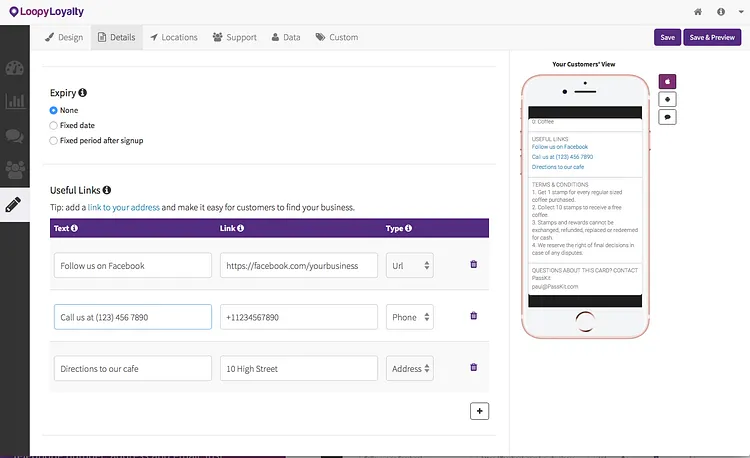Edit the 10 High Street link field
The image size is (750, 458).
[299, 369]
